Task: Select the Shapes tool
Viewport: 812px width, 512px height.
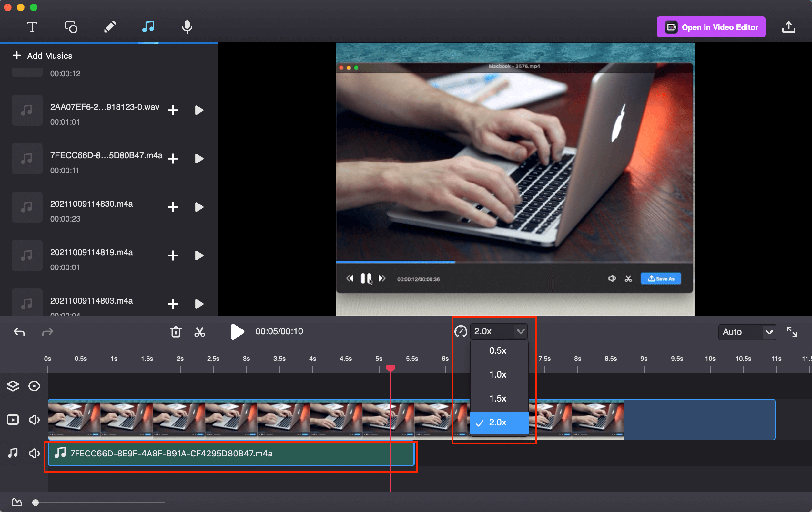Action: [x=71, y=27]
